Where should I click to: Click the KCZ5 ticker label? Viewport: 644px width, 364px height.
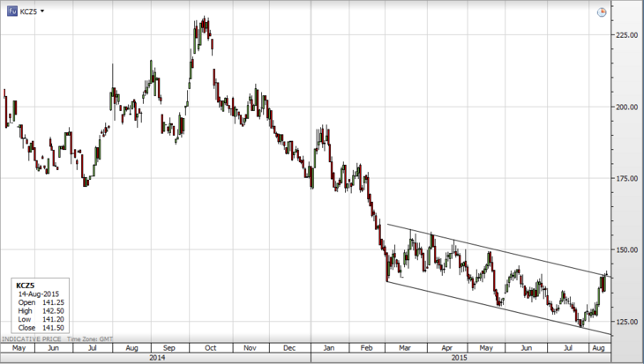(x=29, y=11)
